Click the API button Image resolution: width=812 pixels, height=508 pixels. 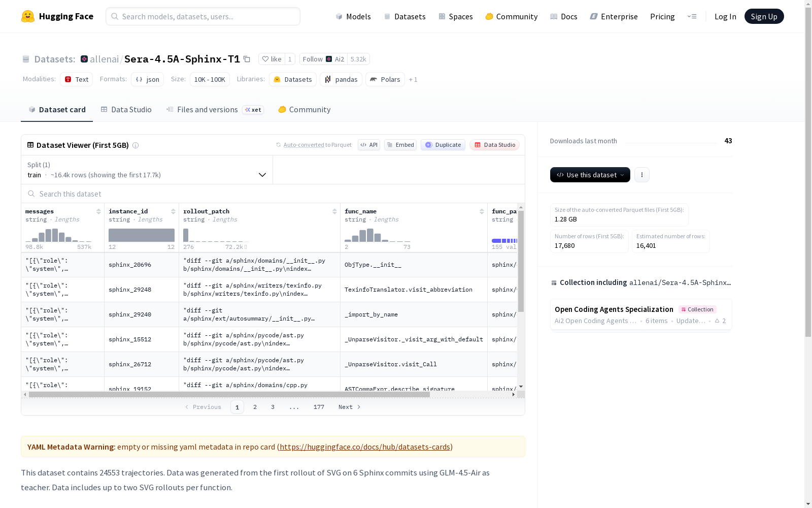click(x=369, y=145)
